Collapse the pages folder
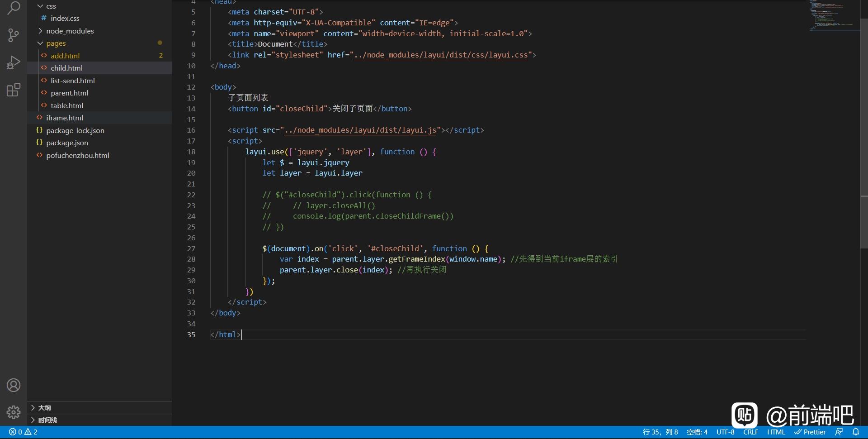The width and height of the screenshot is (868, 439). pos(99,43)
